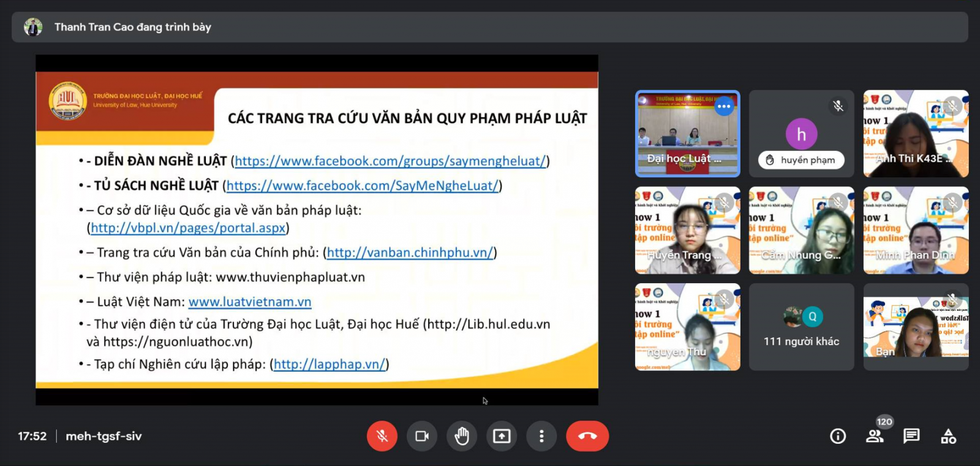Expand the 111 người khác tile
This screenshot has width=980, height=466.
pyautogui.click(x=801, y=327)
